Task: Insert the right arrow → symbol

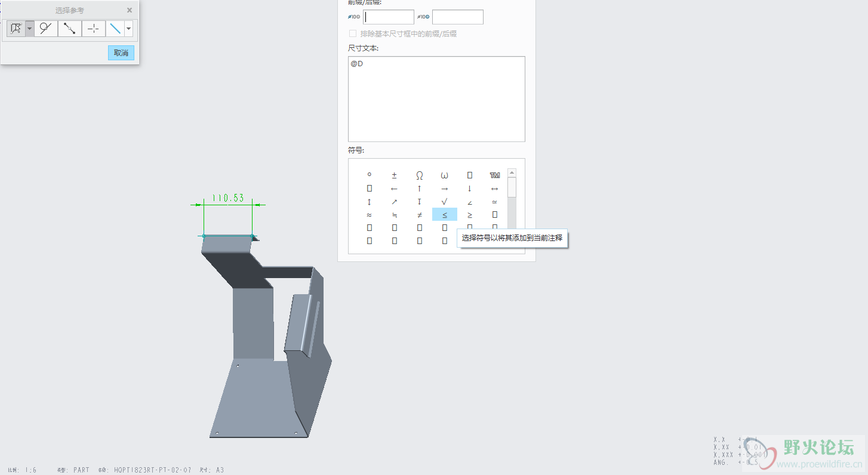Action: click(445, 188)
